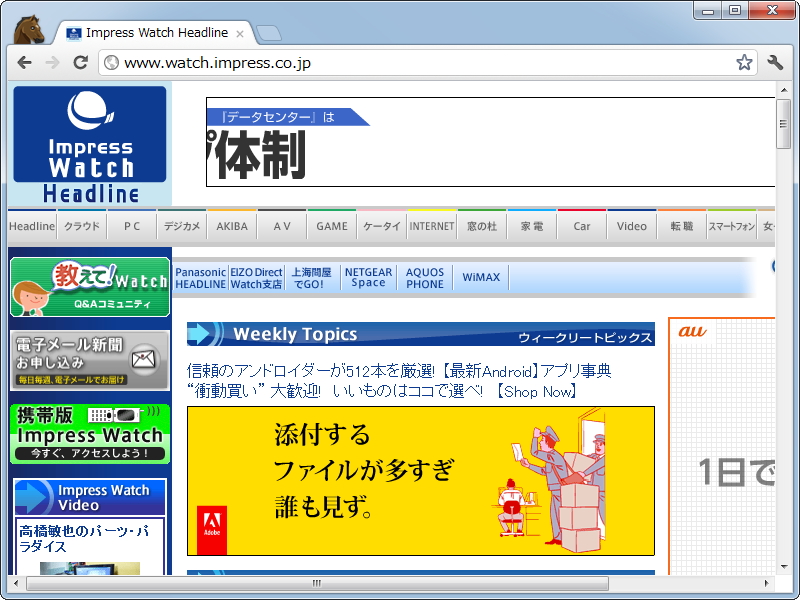This screenshot has height=600, width=800.
Task: Switch to the 窓の杜 category tab
Action: (x=481, y=226)
